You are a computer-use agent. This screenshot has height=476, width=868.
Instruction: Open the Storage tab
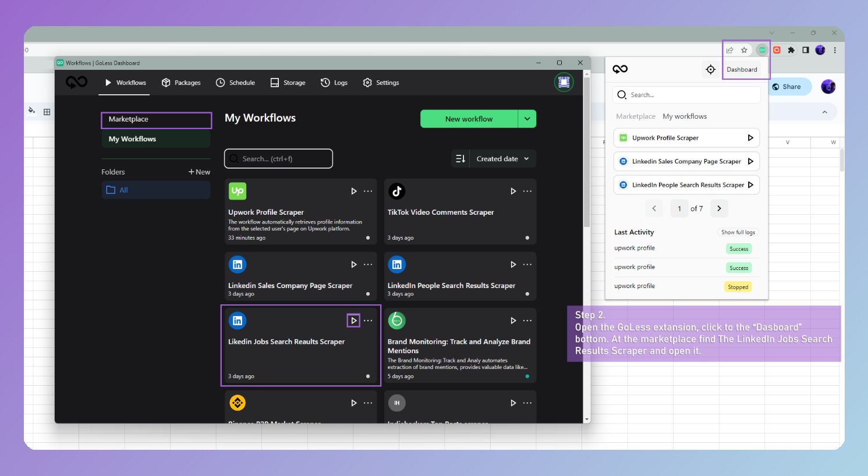point(288,83)
